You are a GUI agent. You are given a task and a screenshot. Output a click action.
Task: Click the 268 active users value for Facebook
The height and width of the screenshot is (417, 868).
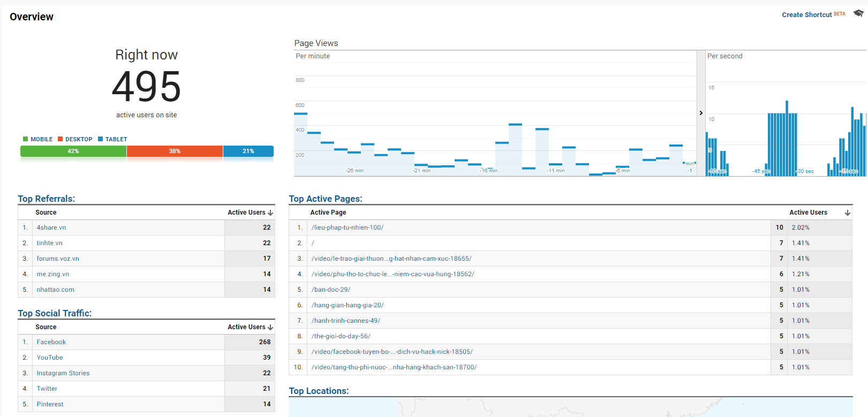(x=265, y=342)
